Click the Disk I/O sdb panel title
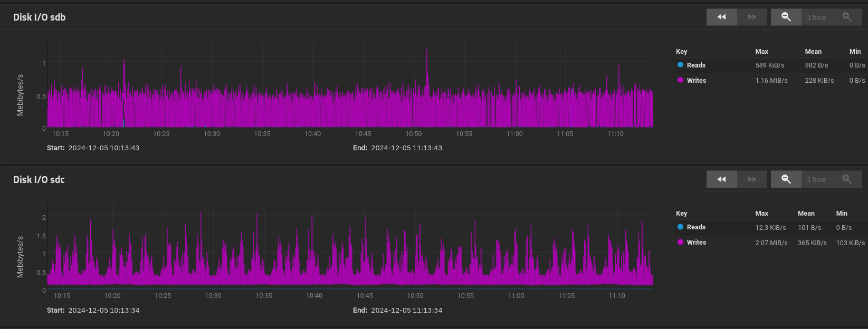This screenshot has height=329, width=868. click(40, 17)
